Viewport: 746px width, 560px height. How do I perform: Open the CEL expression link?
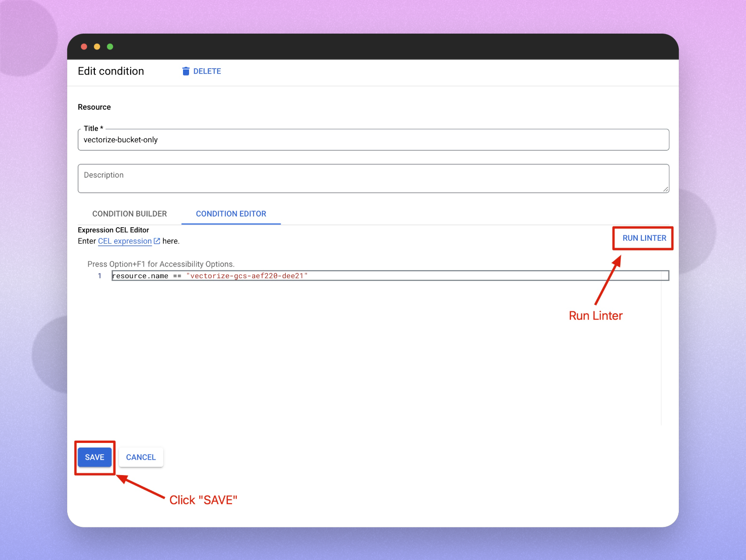click(x=125, y=241)
